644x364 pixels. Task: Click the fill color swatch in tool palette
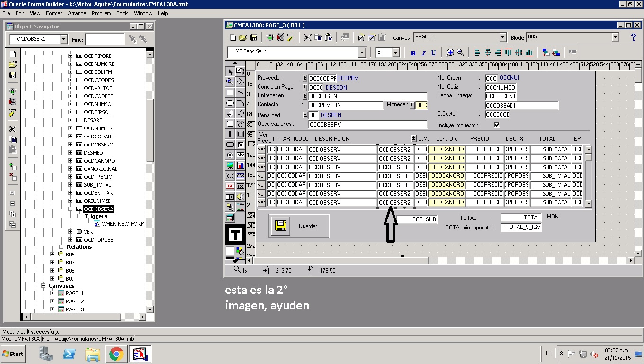(x=230, y=251)
